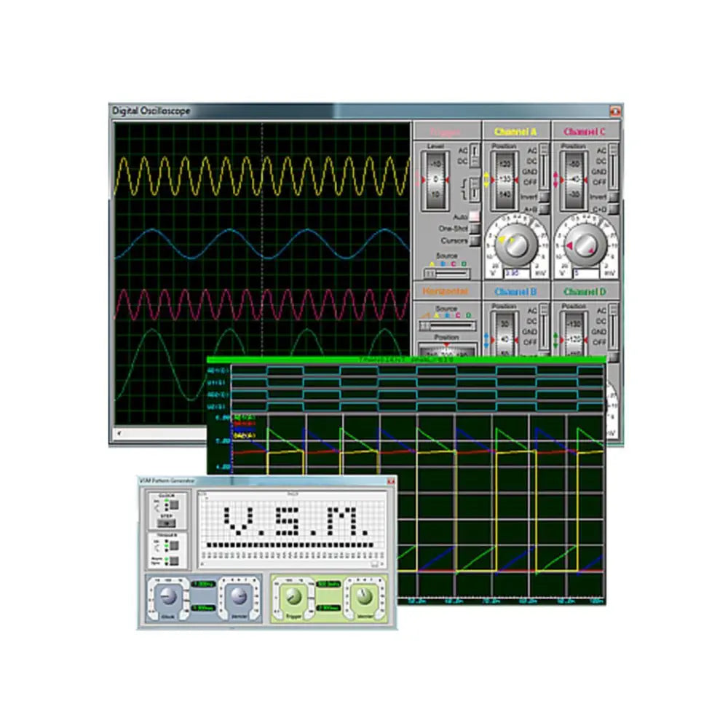Click the Channel A voltage value field
728x728 pixels.
pos(515,273)
